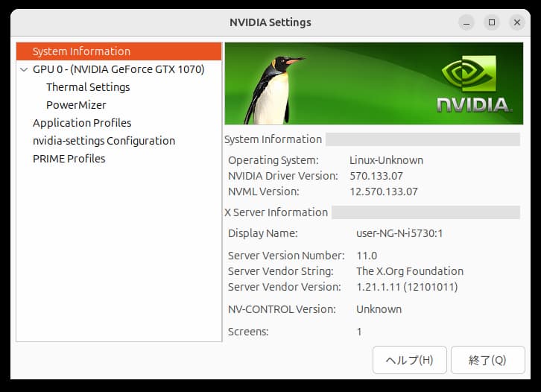Click display name user-NG-N-i5730:1

click(x=399, y=233)
